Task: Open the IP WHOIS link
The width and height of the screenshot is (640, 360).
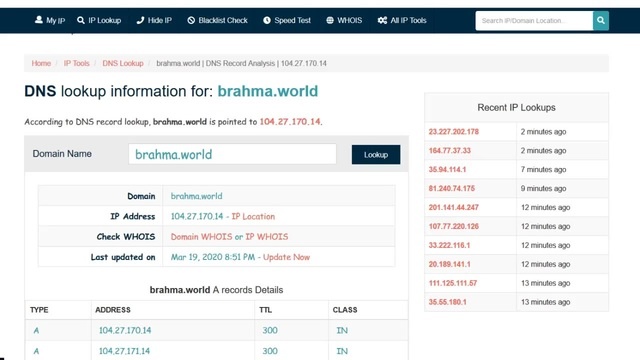Action: [267, 237]
